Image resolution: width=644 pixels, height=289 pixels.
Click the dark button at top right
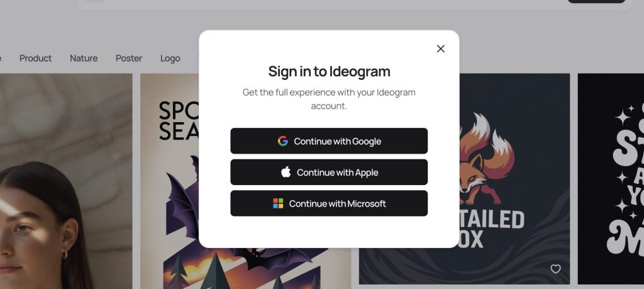click(x=596, y=1)
